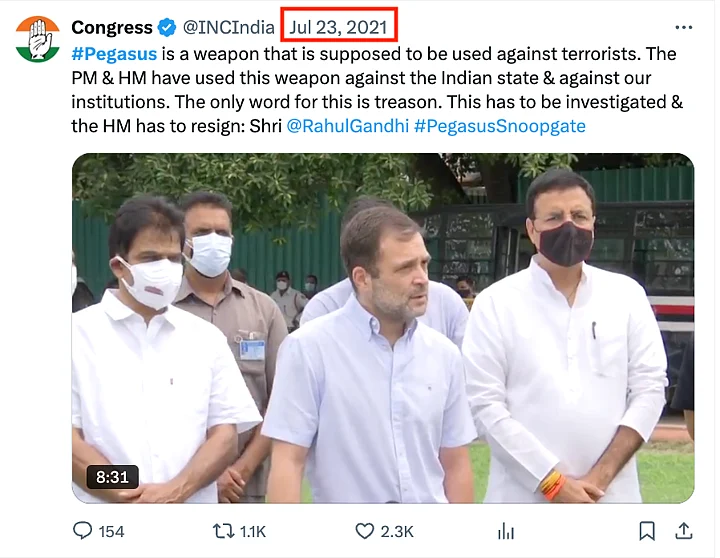This screenshot has width=720, height=558.
Task: Open the three-dot more options menu
Action: [683, 27]
